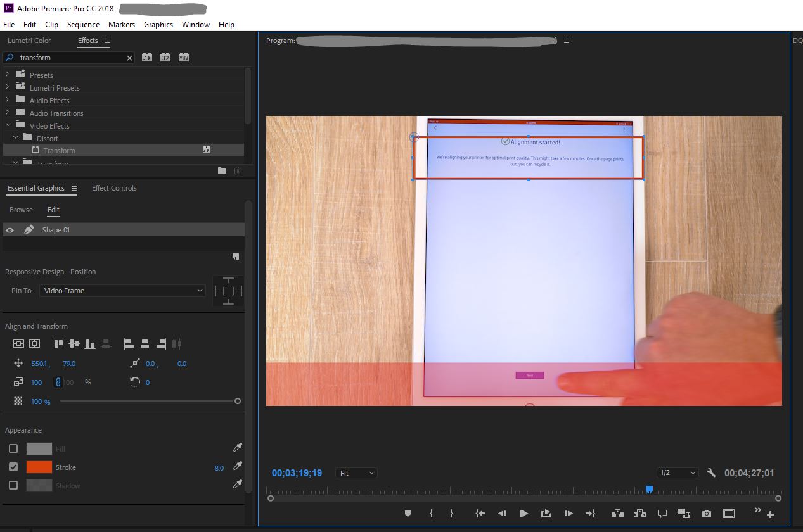Switch to the Effect Controls tab
Image resolution: width=803 pixels, height=532 pixels.
point(114,188)
